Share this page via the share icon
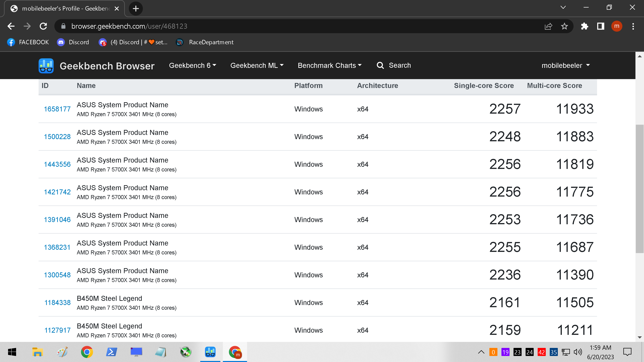The height and width of the screenshot is (362, 644). click(548, 26)
